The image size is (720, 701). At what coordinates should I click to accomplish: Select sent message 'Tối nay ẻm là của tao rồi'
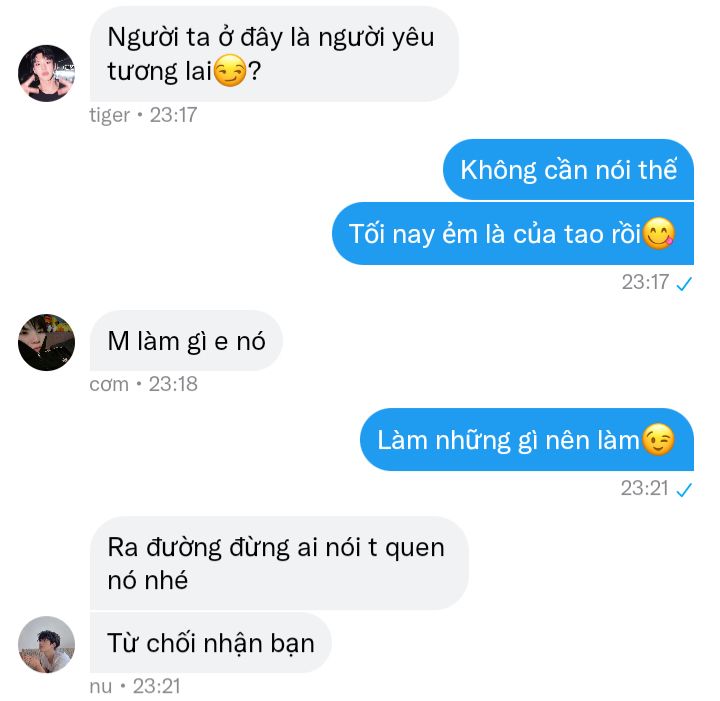click(x=513, y=234)
